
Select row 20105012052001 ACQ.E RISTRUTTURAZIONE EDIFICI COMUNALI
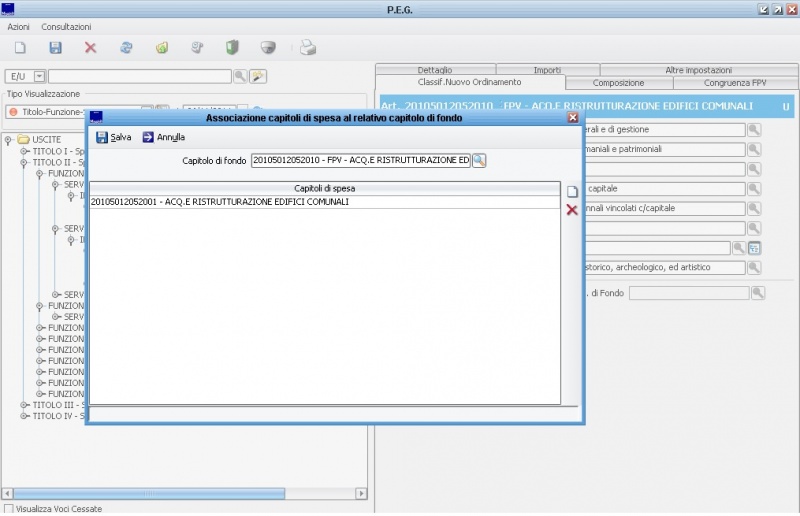pos(325,202)
